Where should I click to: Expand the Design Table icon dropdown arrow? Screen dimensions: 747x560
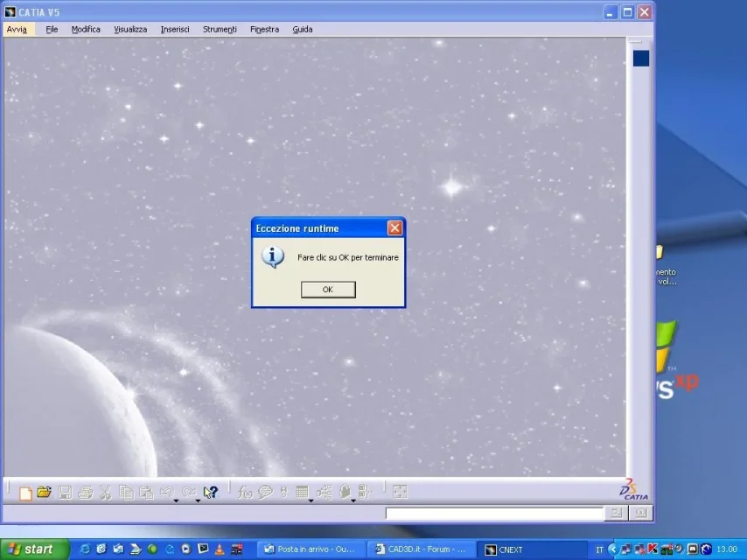(x=311, y=500)
